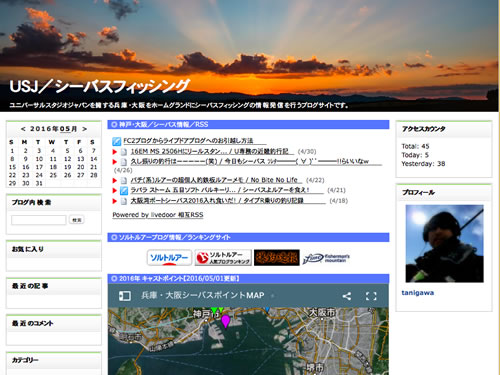Open the dark orange-text ranking banner
Image resolution: width=500 pixels, height=375 pixels.
pyautogui.click(x=277, y=258)
